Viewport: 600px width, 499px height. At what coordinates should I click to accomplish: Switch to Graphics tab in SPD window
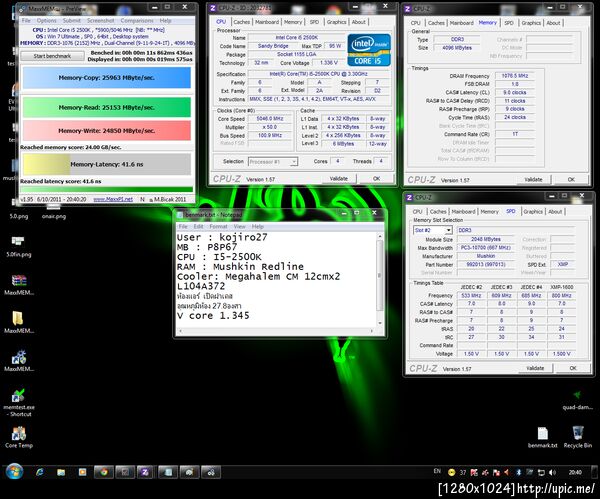(533, 211)
